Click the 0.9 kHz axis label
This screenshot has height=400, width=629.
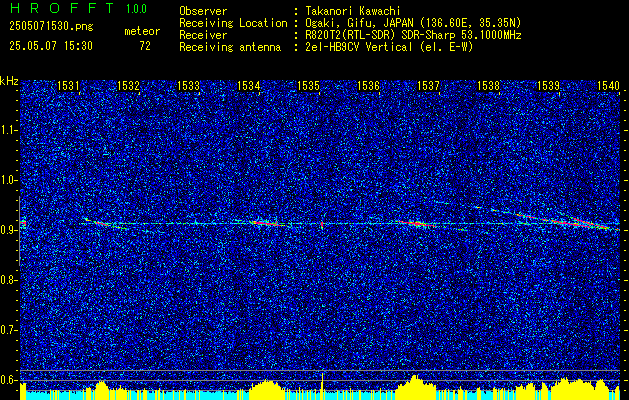tap(9, 230)
